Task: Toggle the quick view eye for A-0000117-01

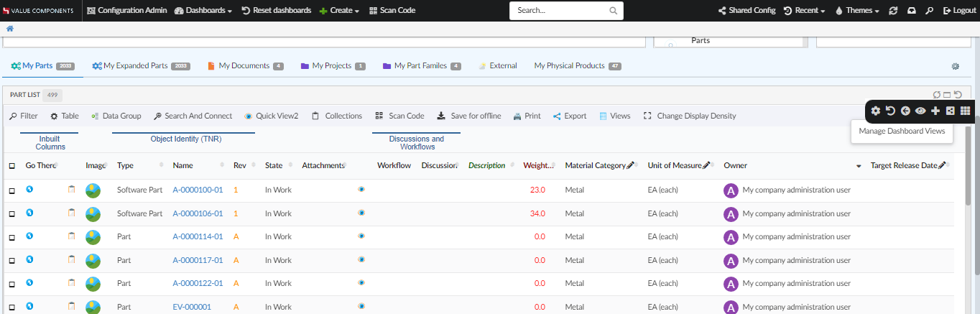Action: tap(361, 259)
